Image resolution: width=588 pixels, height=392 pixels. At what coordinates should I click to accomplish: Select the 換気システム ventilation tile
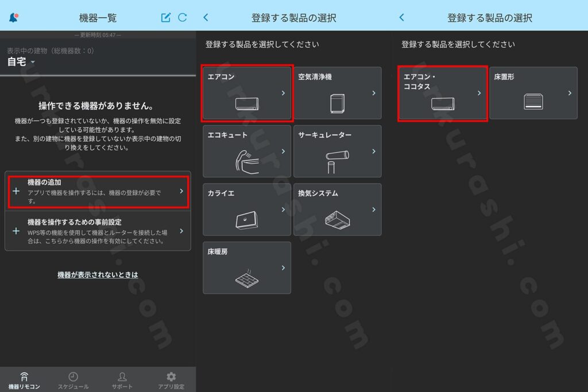click(337, 209)
